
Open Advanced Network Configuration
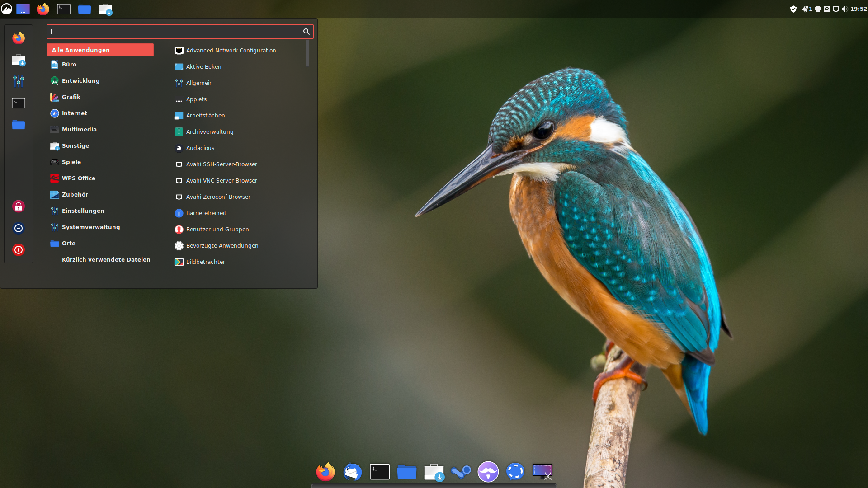[231, 51]
